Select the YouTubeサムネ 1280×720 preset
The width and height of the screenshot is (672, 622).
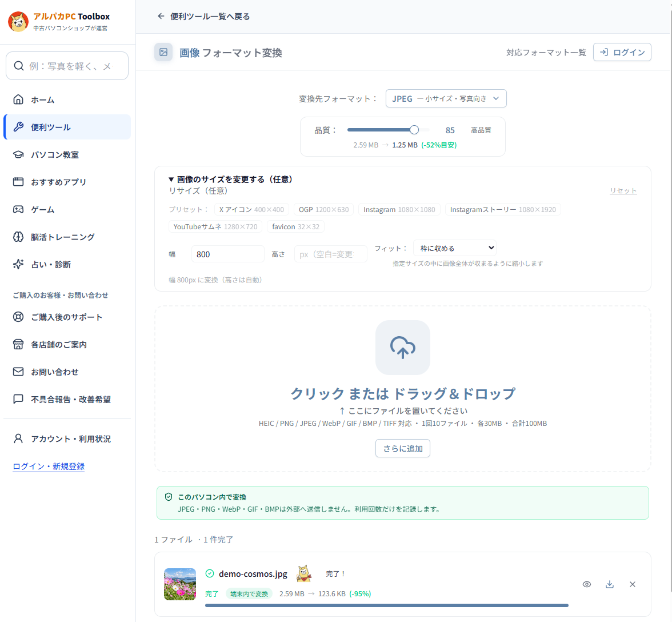(215, 227)
